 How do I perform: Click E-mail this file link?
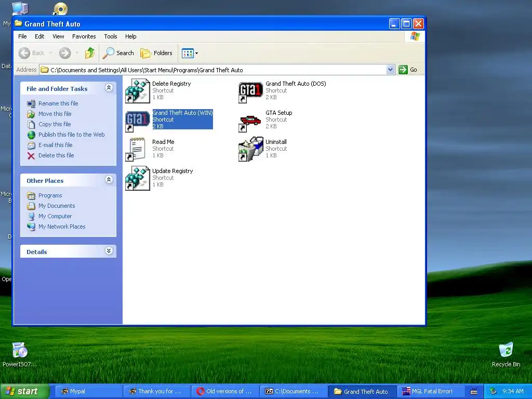tap(55, 145)
